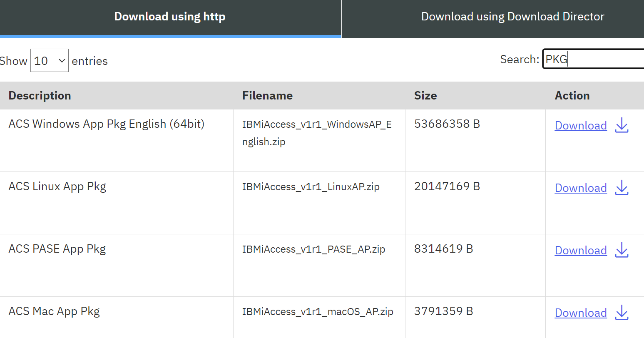Click download arrow icon for Linux App Pkg
The image size is (644, 338).
coord(622,187)
